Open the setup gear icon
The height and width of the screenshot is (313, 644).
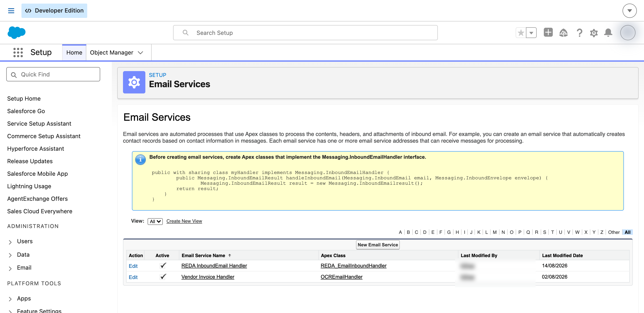(x=594, y=33)
